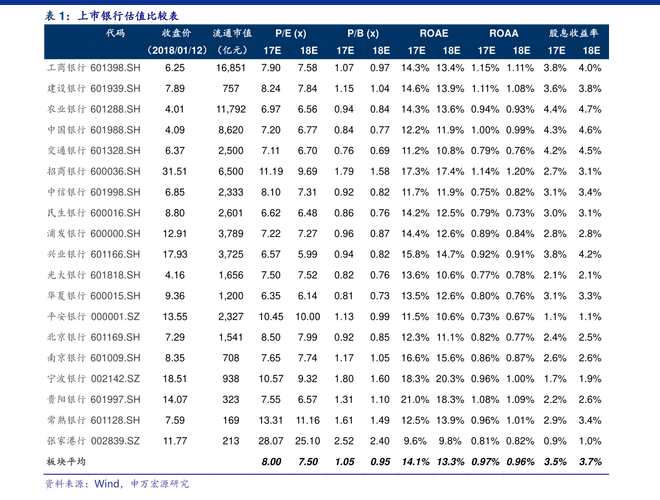The image size is (660, 500).
Task: Click the date (2018/01/12) subheader
Action: [177, 51]
